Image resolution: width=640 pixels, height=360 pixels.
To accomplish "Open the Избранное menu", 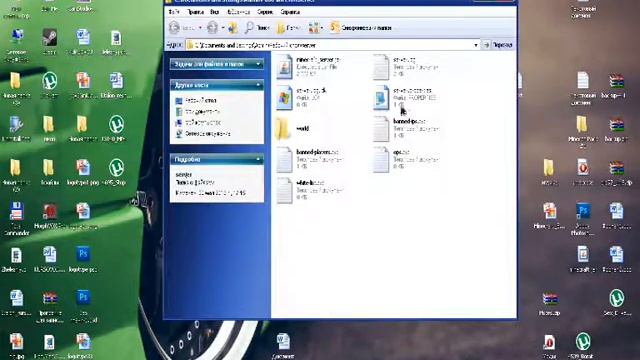I will click(x=238, y=12).
